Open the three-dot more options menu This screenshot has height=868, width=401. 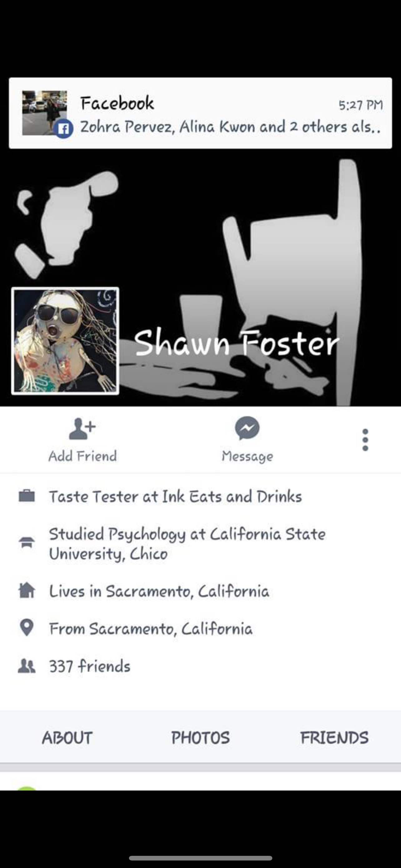[365, 440]
